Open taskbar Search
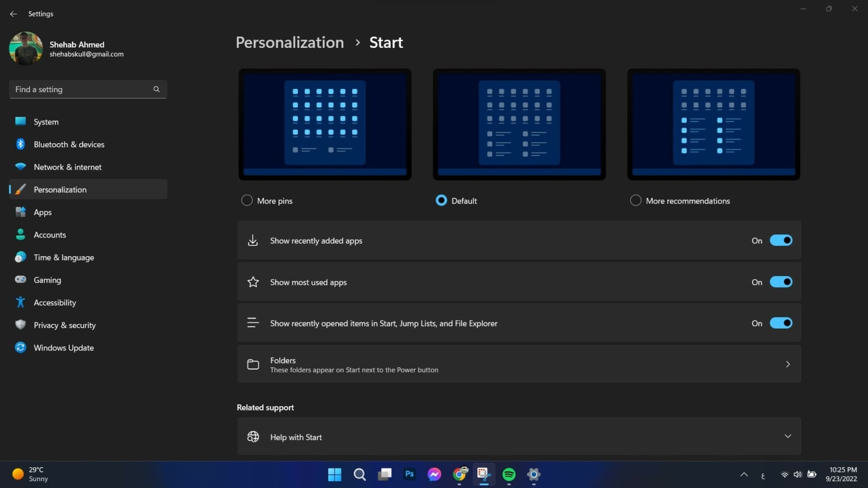Viewport: 868px width, 488px height. tap(359, 474)
